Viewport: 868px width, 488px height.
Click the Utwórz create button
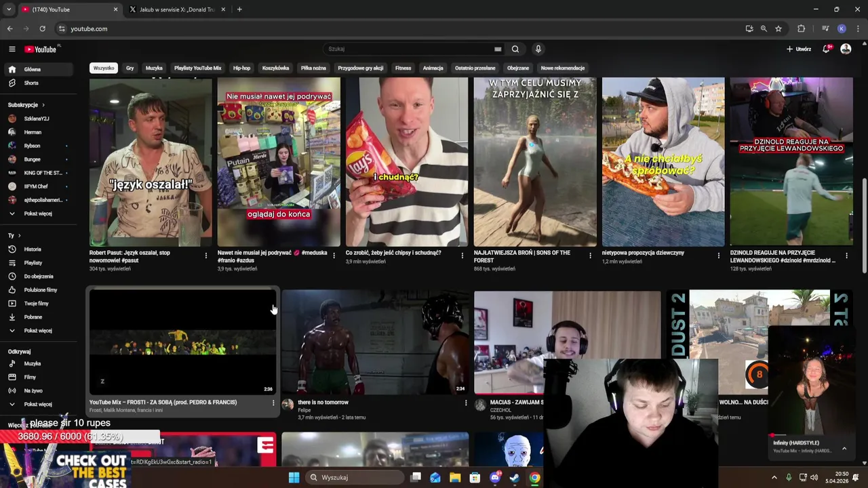pos(799,49)
